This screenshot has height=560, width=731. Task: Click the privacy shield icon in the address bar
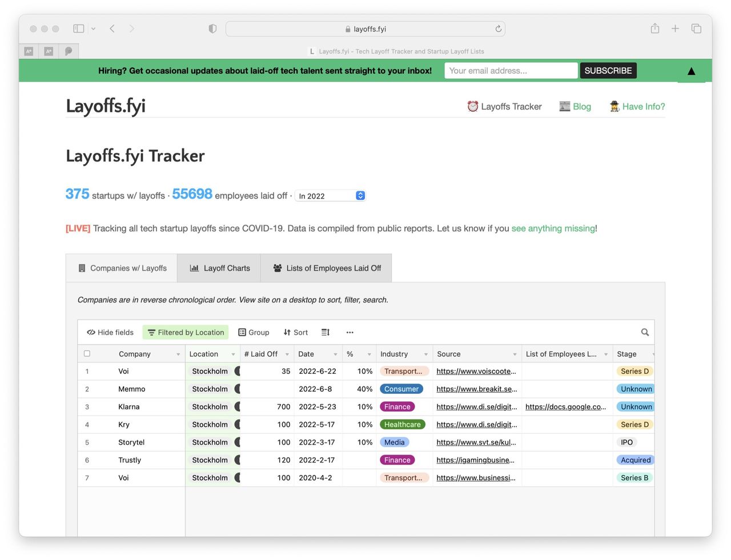(212, 27)
